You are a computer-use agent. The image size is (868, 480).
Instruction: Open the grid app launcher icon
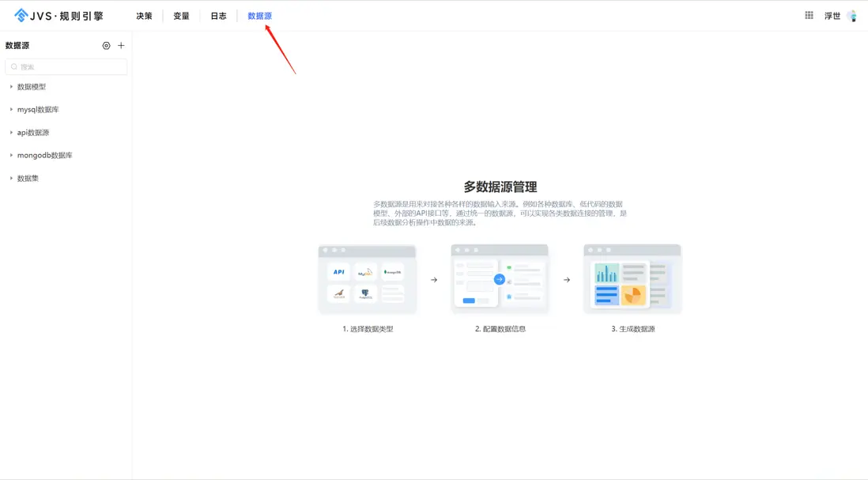[808, 15]
